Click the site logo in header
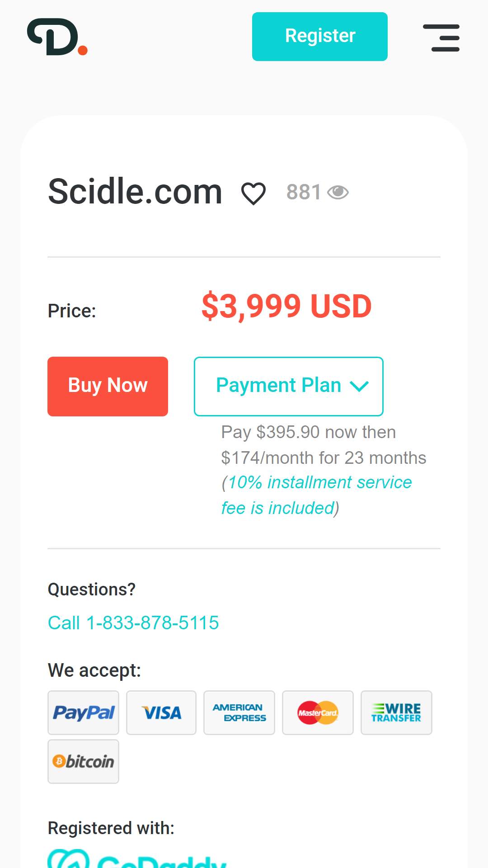This screenshot has width=488, height=868. (x=57, y=37)
